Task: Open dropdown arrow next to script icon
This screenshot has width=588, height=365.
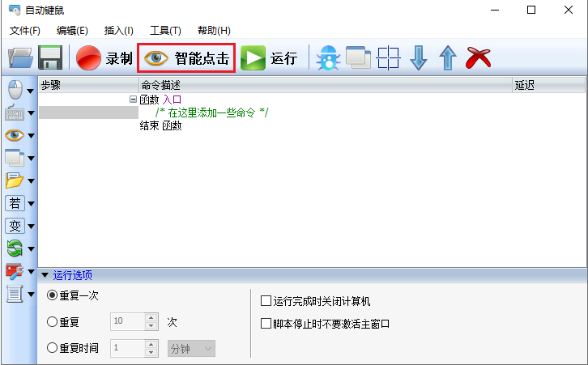Action: pos(31,294)
